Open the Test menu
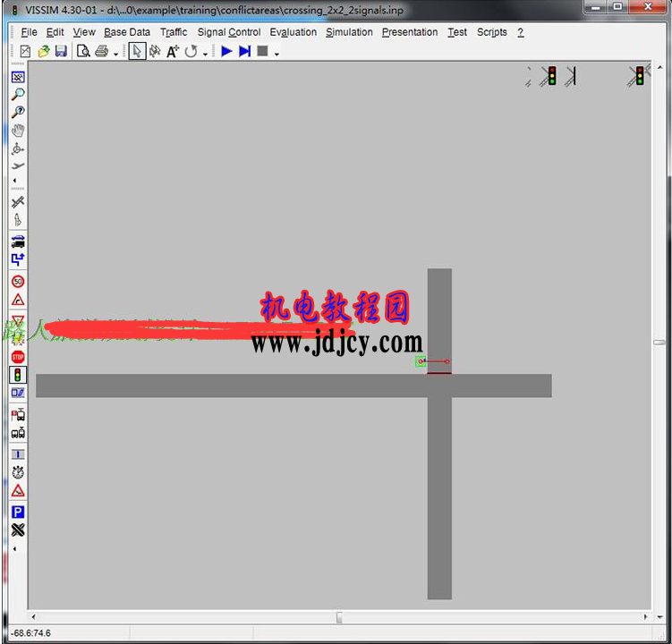Viewport: 672px width, 644px height. (x=457, y=32)
